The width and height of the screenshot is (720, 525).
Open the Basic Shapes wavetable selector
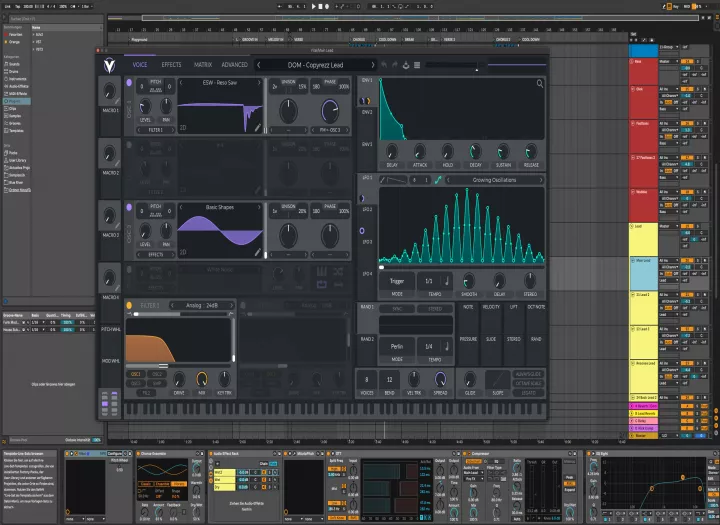[x=219, y=207]
